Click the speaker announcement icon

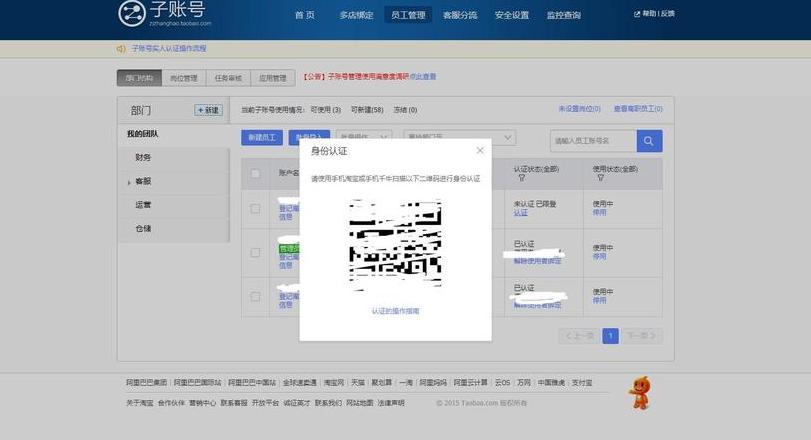click(x=121, y=49)
